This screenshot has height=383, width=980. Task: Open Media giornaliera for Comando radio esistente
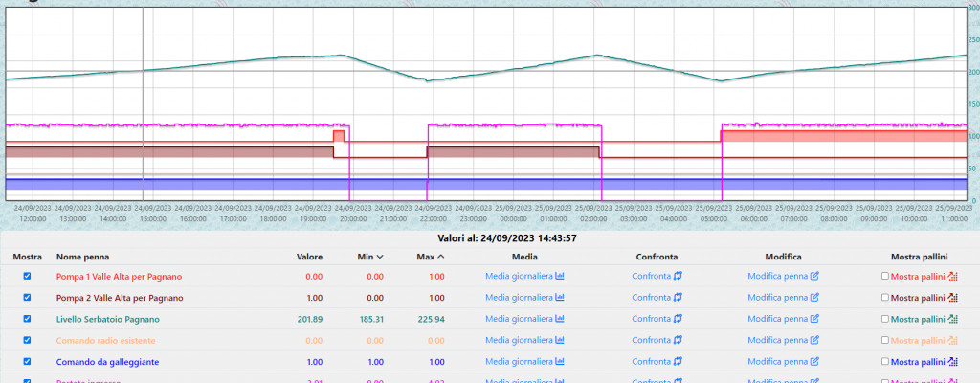point(524,341)
